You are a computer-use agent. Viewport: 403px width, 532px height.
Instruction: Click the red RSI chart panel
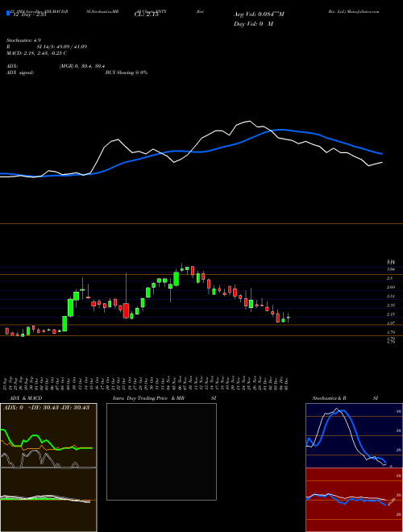[x=354, y=500]
